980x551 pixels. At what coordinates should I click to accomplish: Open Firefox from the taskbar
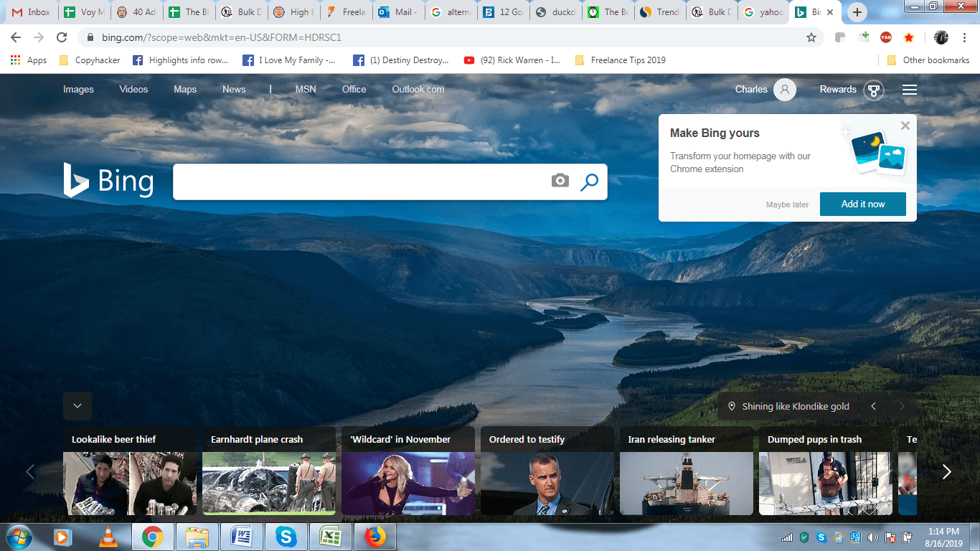pos(375,537)
